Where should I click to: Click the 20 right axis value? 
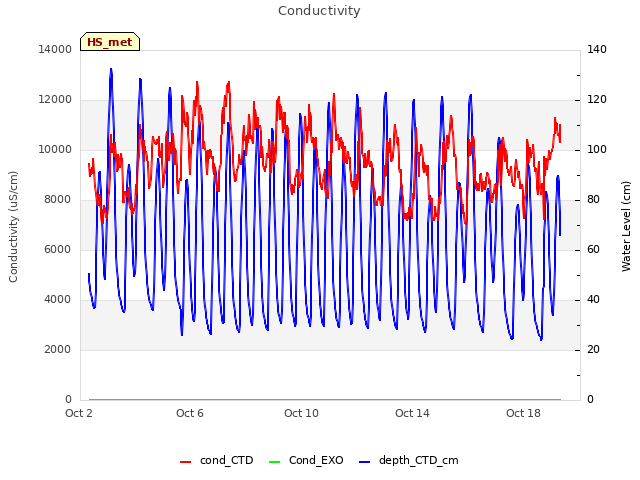[x=593, y=349]
